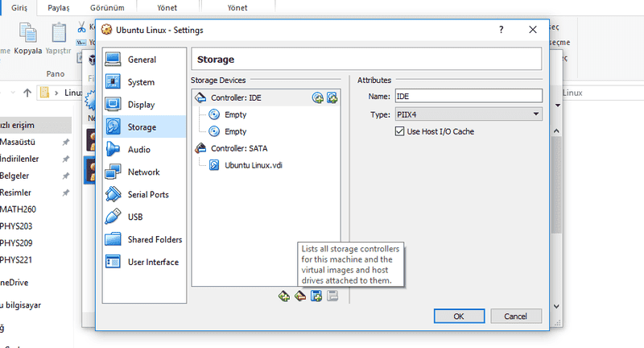Open the Shared Folders settings category
The width and height of the screenshot is (644, 348).
pyautogui.click(x=154, y=240)
